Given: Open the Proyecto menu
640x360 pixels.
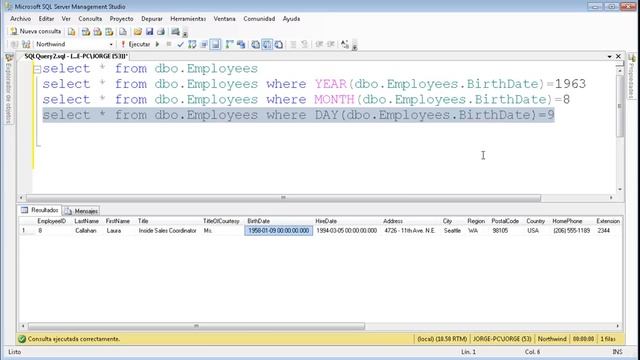Looking at the screenshot, I should (x=121, y=19).
